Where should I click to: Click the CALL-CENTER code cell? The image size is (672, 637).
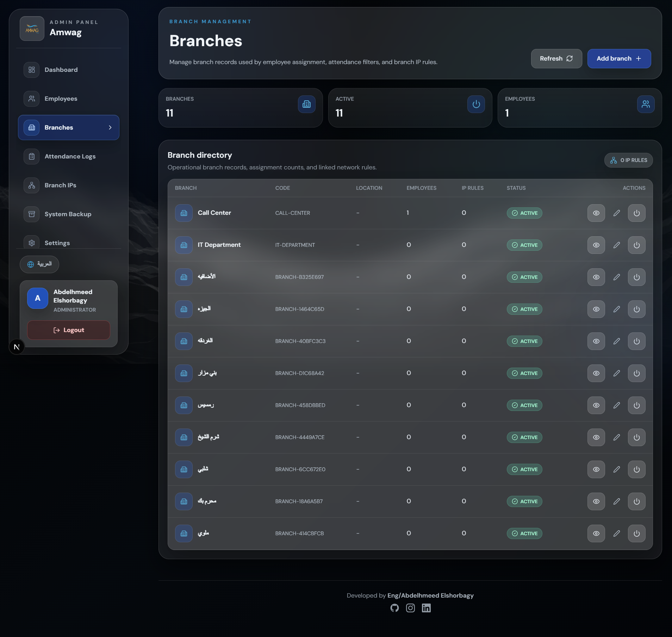[x=293, y=213]
